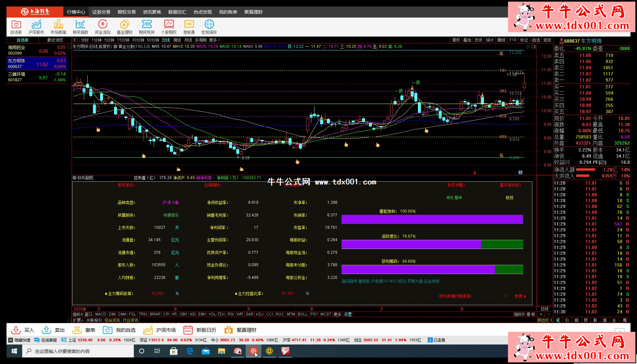Screen dimensions: 637x364
Task: Open the Windows Start menu
Action: pos(14,351)
